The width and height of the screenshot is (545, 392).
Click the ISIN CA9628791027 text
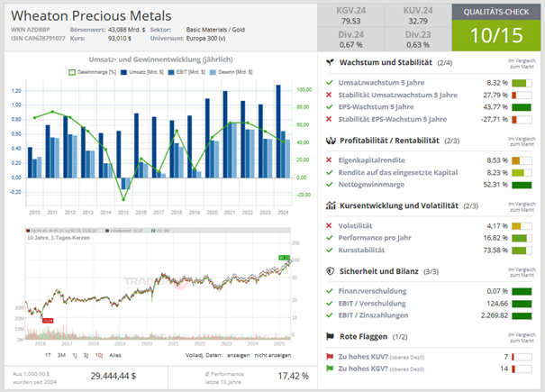[x=38, y=38]
